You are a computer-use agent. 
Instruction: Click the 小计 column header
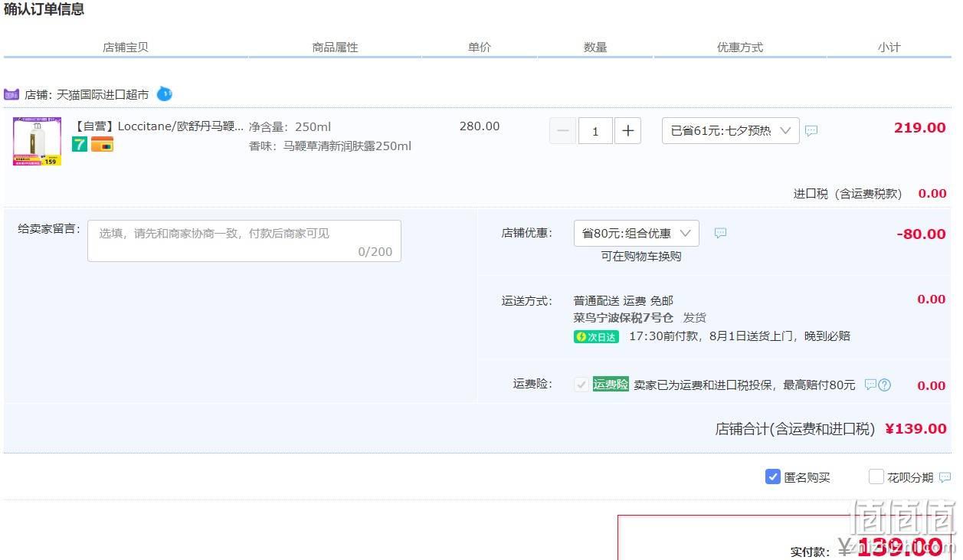(x=889, y=47)
